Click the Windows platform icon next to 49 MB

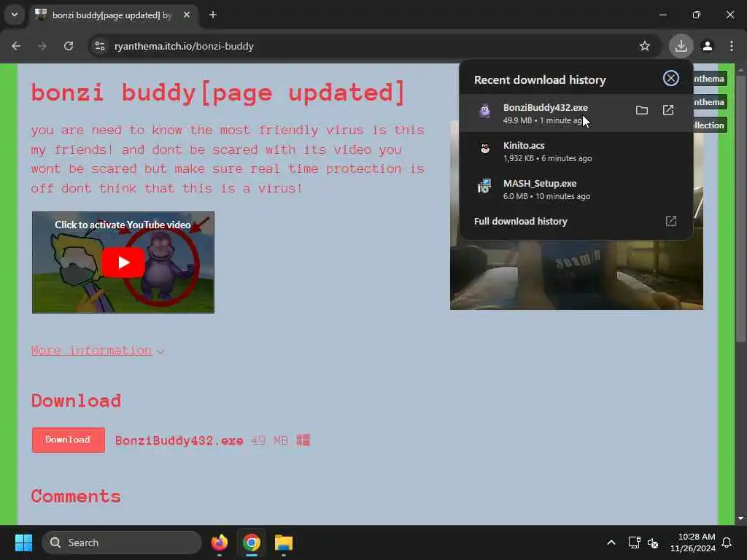point(303,440)
